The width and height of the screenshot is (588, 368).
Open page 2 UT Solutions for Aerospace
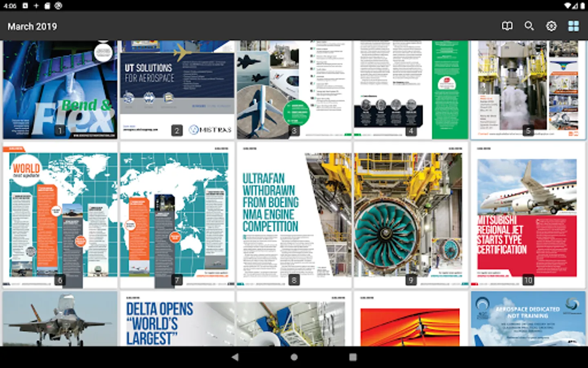[177, 90]
